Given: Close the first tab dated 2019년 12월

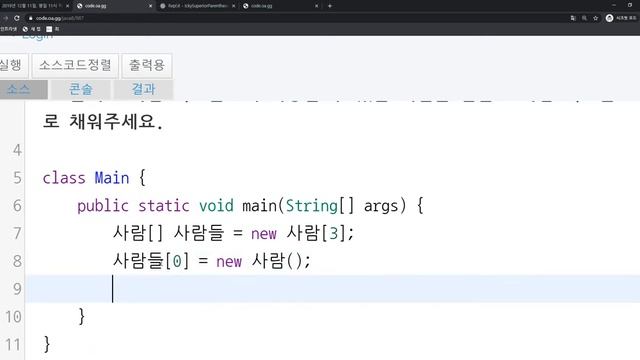Looking at the screenshot, I should click(67, 6).
